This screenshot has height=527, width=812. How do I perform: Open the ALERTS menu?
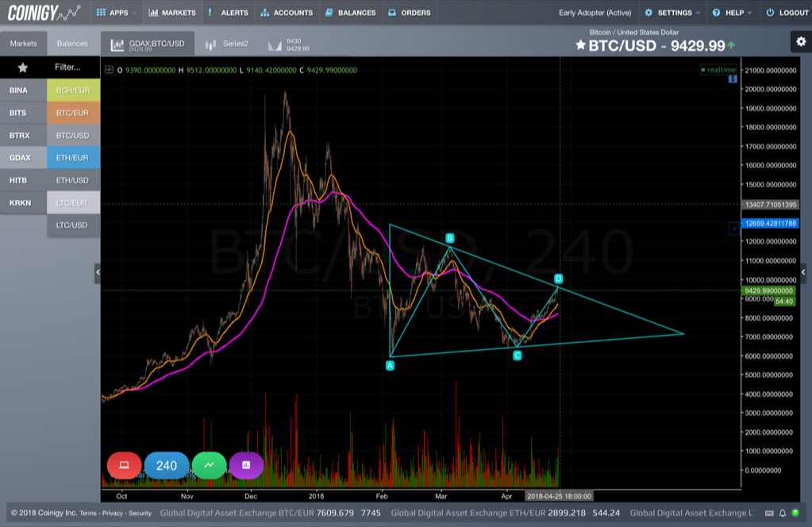tap(228, 13)
